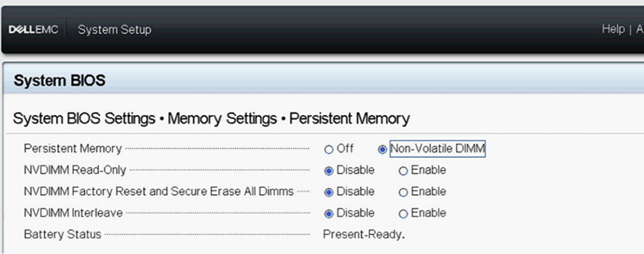Disable NVDIMM Interleave
644x254 pixels.
329,214
